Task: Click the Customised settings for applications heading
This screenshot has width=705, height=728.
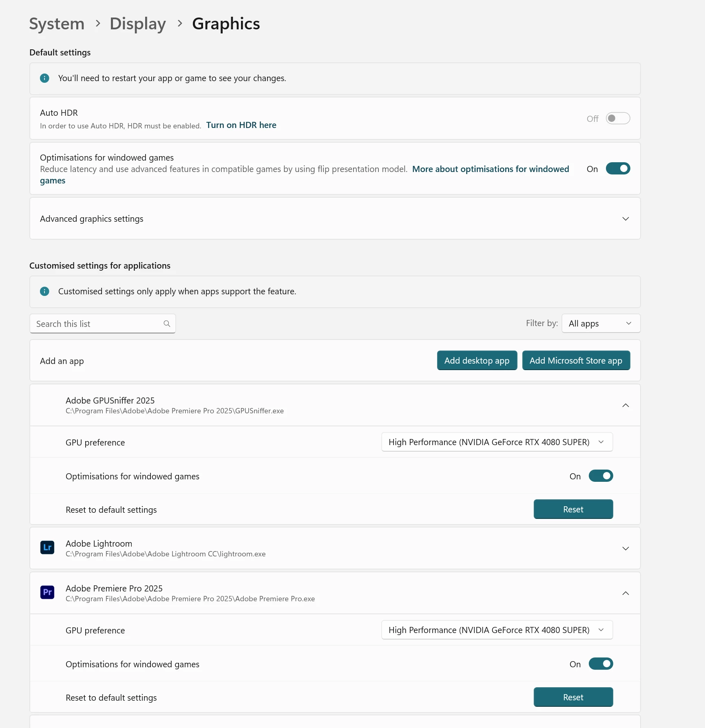Action: click(x=100, y=266)
